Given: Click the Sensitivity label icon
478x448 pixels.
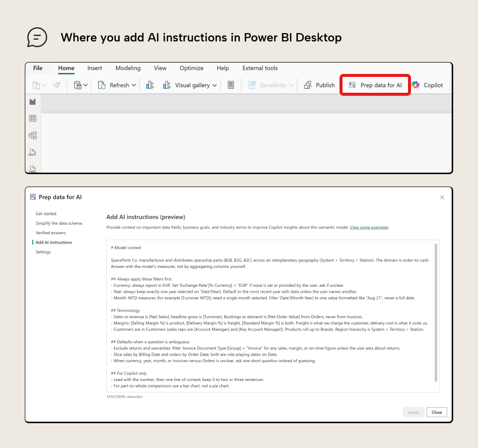Looking at the screenshot, I should click(252, 85).
